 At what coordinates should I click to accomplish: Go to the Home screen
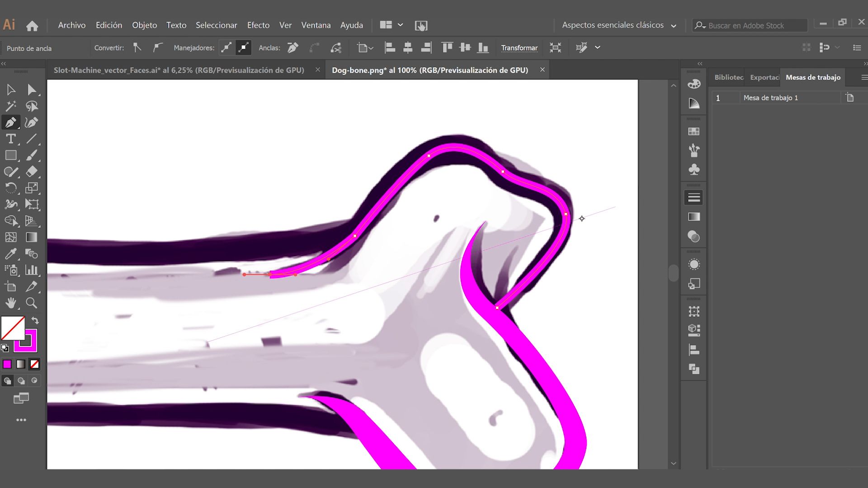point(32,26)
